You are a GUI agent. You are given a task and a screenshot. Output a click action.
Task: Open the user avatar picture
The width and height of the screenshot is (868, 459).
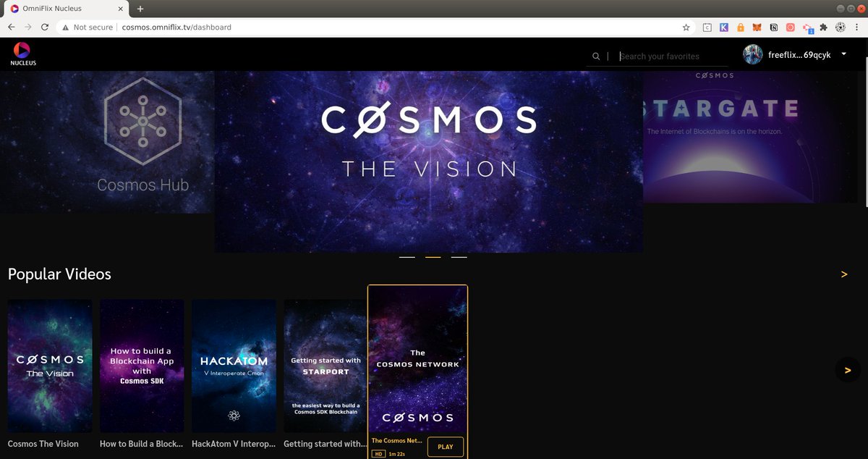click(753, 55)
